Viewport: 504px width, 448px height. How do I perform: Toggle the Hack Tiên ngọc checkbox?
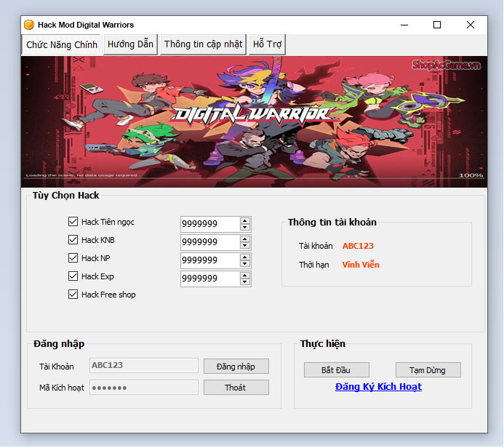73,221
